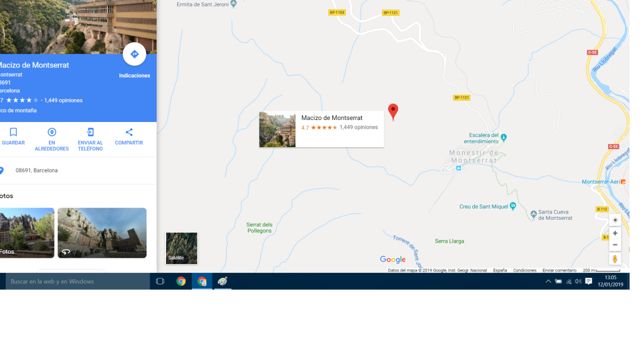The width and height of the screenshot is (644, 362).
Task: Open the Fotos thumbnail in side panel
Action: click(26, 233)
